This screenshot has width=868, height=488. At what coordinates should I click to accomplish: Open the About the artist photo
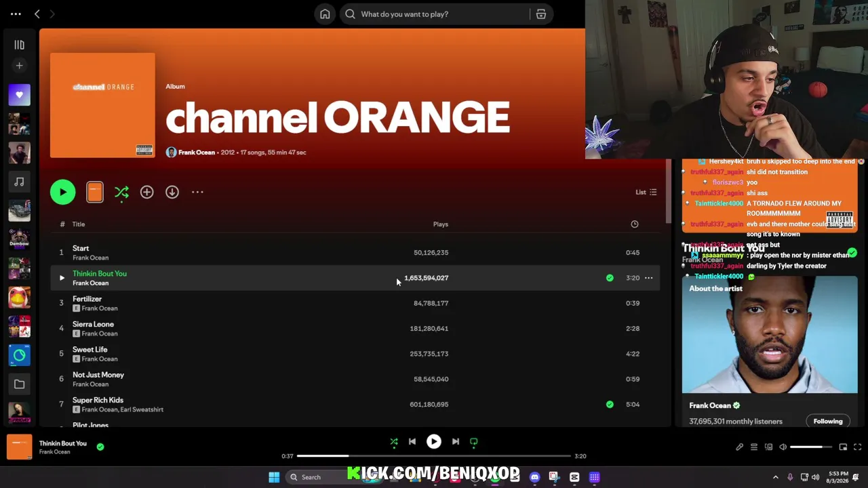pos(770,335)
